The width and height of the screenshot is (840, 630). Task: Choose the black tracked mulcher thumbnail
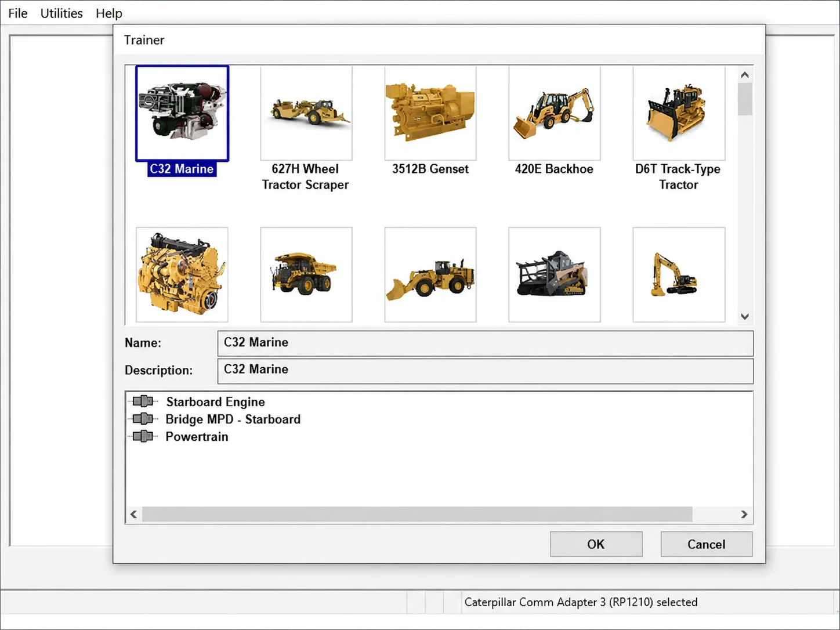pyautogui.click(x=555, y=274)
